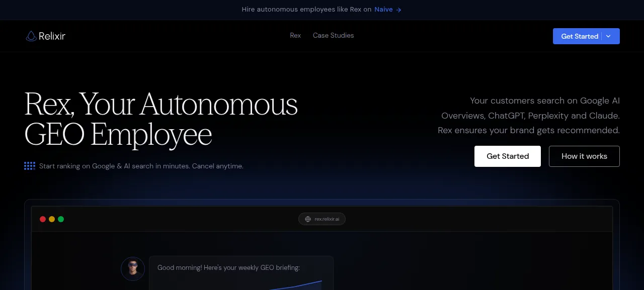Viewport: 644px width, 290px height.
Task: Open the Rex navigation item
Action: (x=295, y=35)
